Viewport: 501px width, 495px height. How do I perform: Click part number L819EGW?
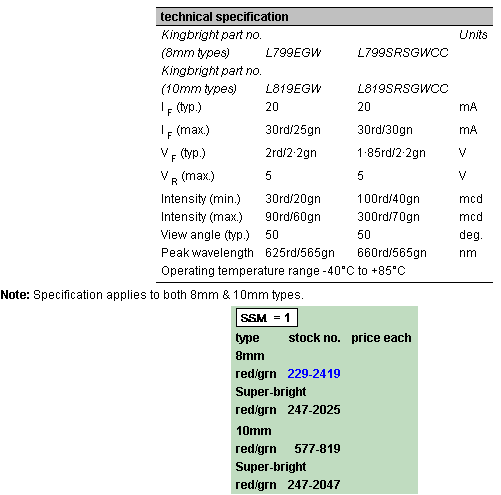[293, 89]
